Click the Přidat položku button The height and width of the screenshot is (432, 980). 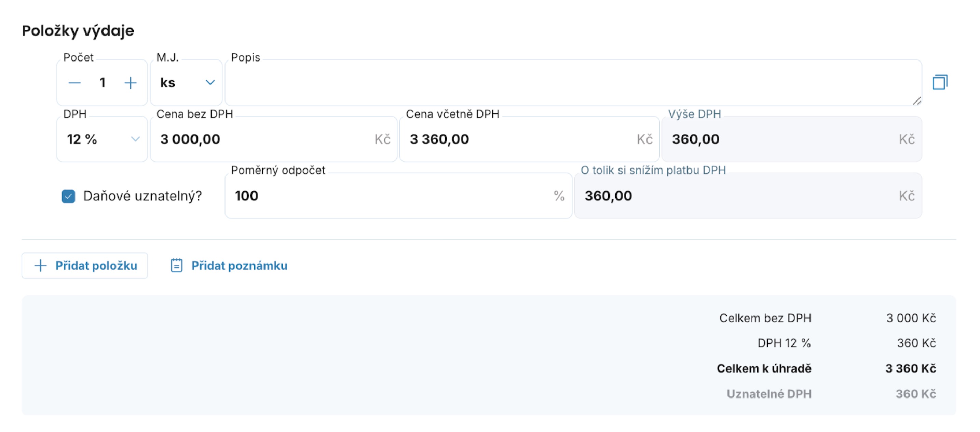click(85, 265)
